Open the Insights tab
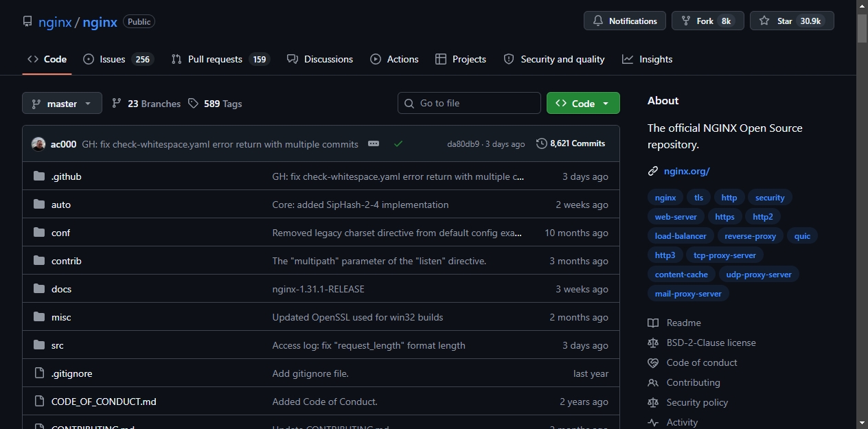 [647, 59]
